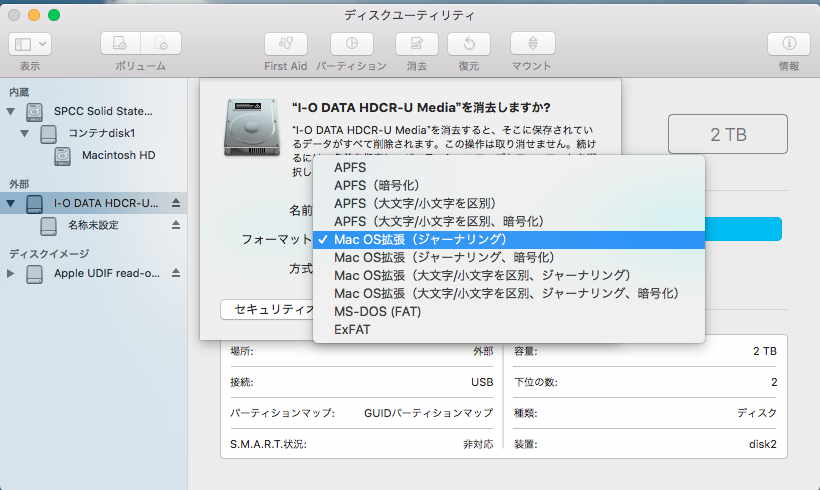Choose APFS format option
This screenshot has width=820, height=490.
click(509, 167)
